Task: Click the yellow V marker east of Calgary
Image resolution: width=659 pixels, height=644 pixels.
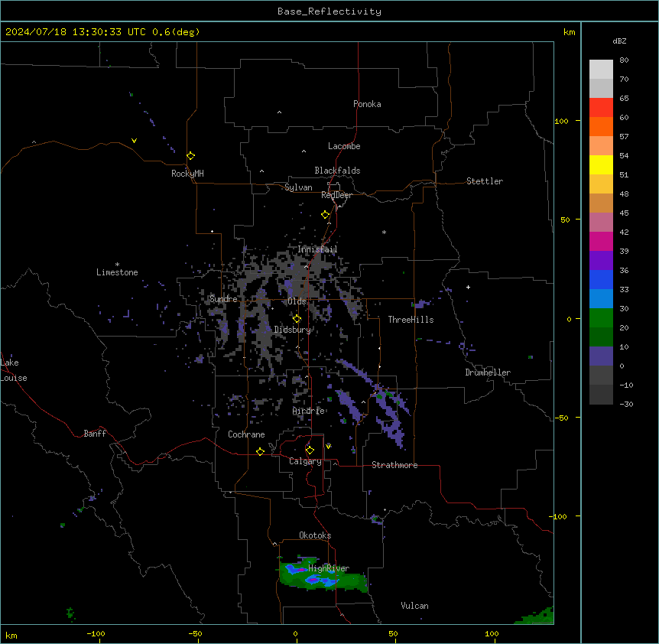Action: click(328, 447)
